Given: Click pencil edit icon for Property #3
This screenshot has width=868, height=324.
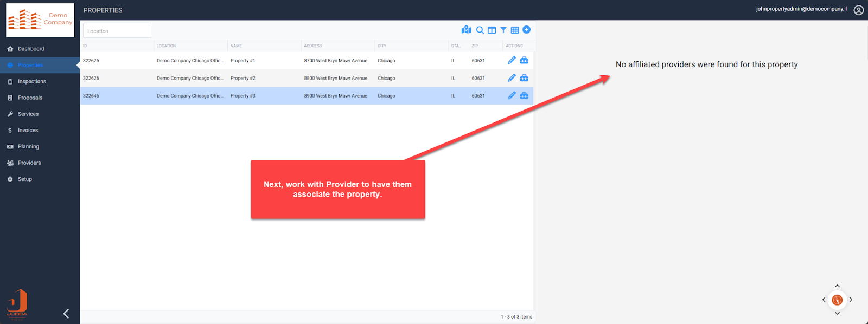Looking at the screenshot, I should point(512,95).
